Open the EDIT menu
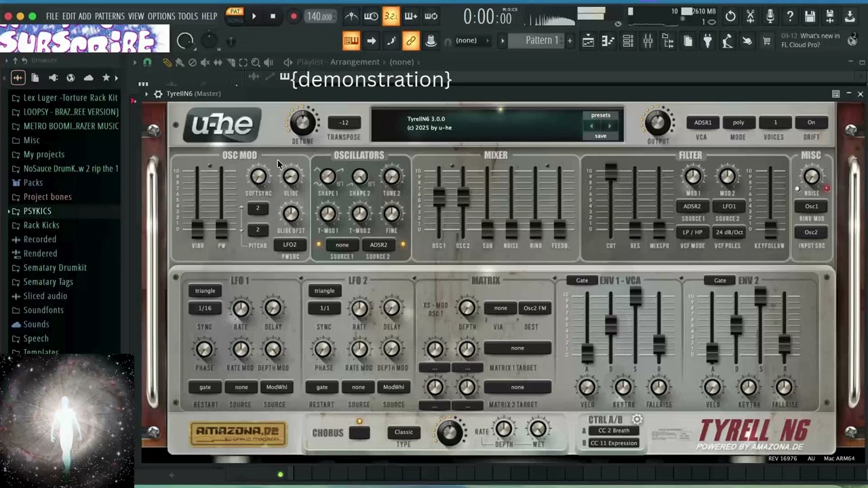 click(x=69, y=16)
